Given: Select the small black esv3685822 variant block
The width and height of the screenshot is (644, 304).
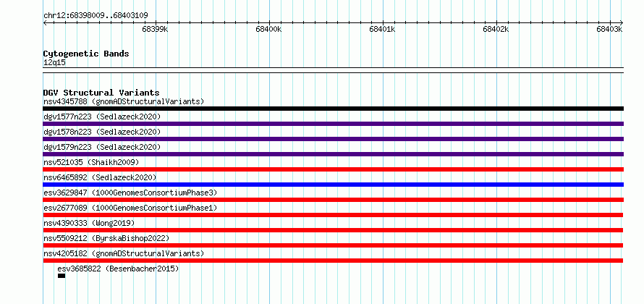Looking at the screenshot, I should [x=62, y=276].
